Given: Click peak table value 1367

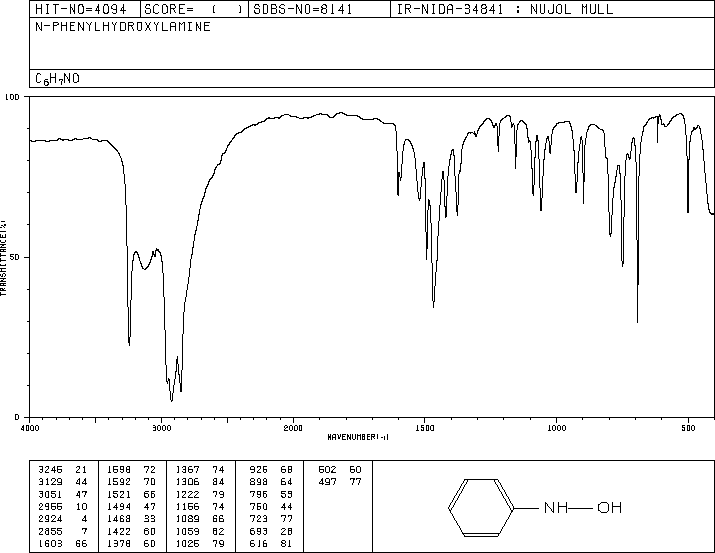Looking at the screenshot, I should point(187,470).
